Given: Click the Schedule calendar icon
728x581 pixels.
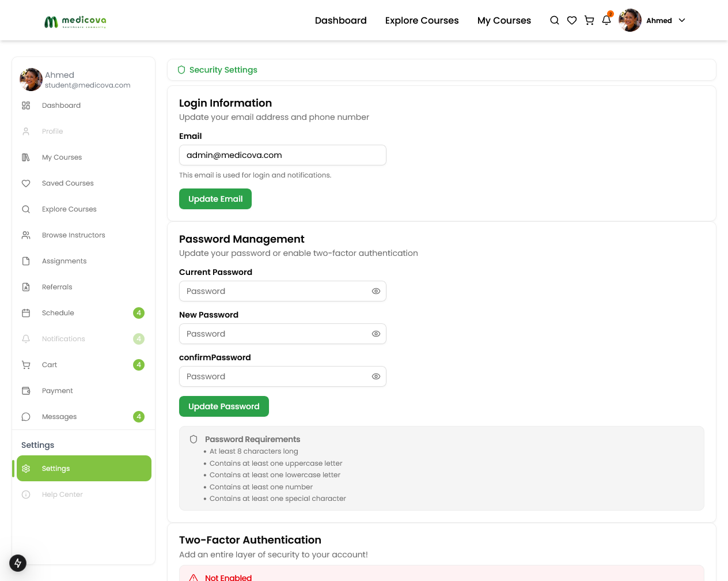Looking at the screenshot, I should click(x=26, y=313).
